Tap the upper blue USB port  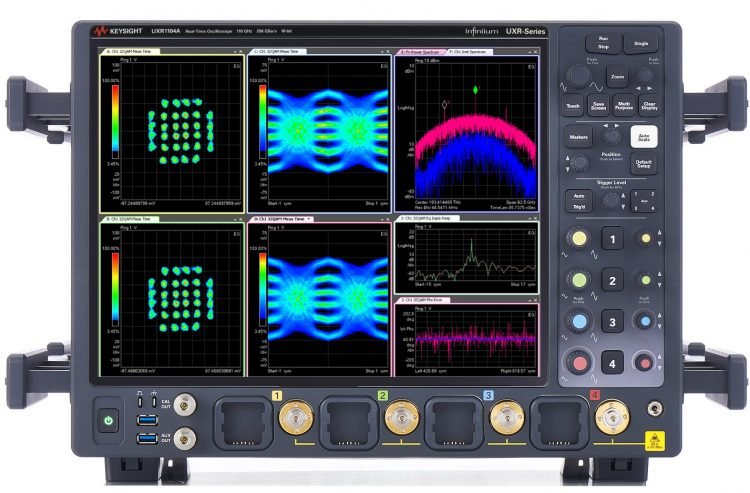[x=147, y=420]
